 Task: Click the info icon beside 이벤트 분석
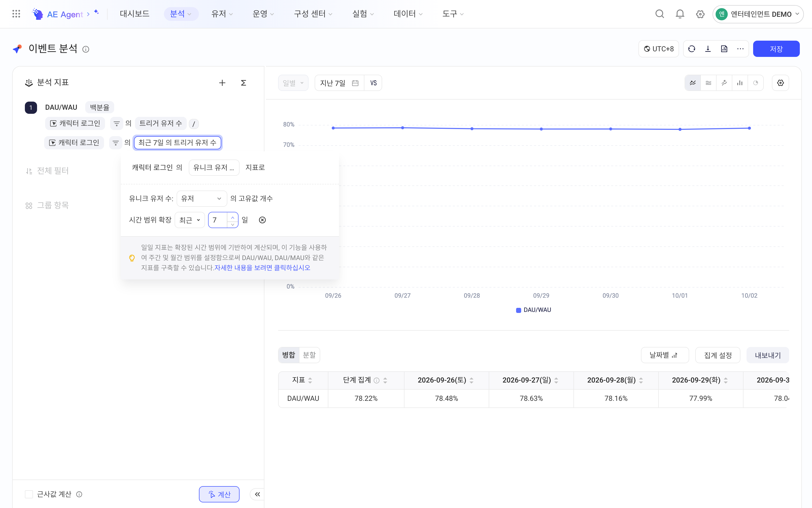pyautogui.click(x=86, y=49)
